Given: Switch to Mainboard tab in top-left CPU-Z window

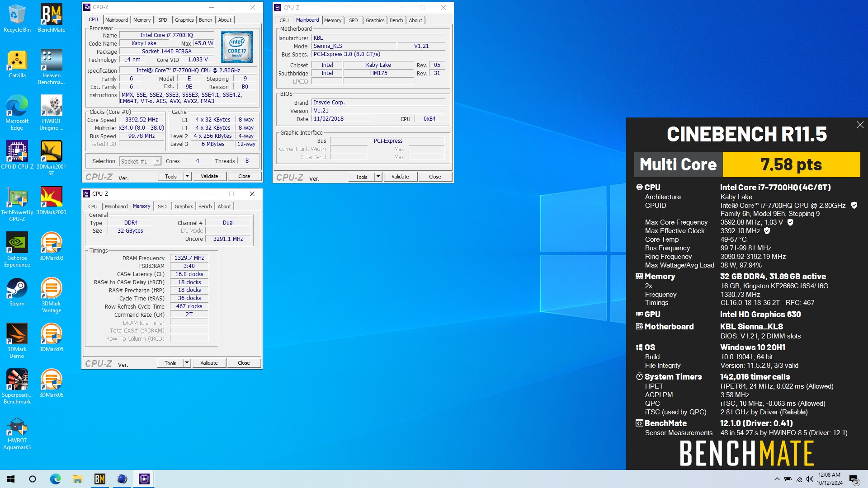Looking at the screenshot, I should [x=117, y=20].
